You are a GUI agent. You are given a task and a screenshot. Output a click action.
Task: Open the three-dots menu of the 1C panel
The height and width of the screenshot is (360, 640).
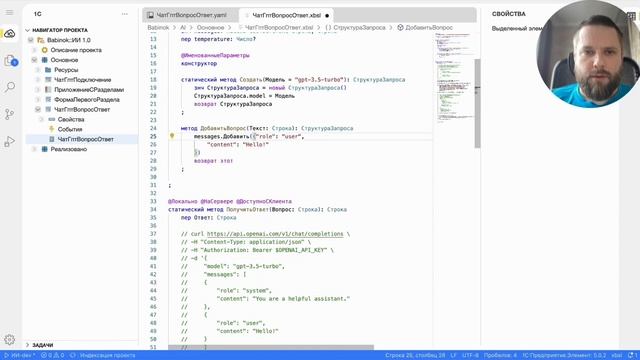(124, 14)
